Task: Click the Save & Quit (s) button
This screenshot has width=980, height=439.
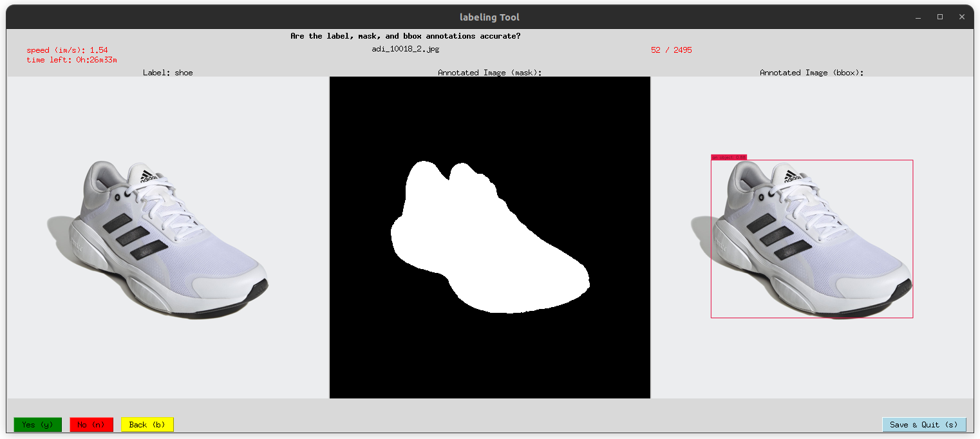Action: (924, 425)
